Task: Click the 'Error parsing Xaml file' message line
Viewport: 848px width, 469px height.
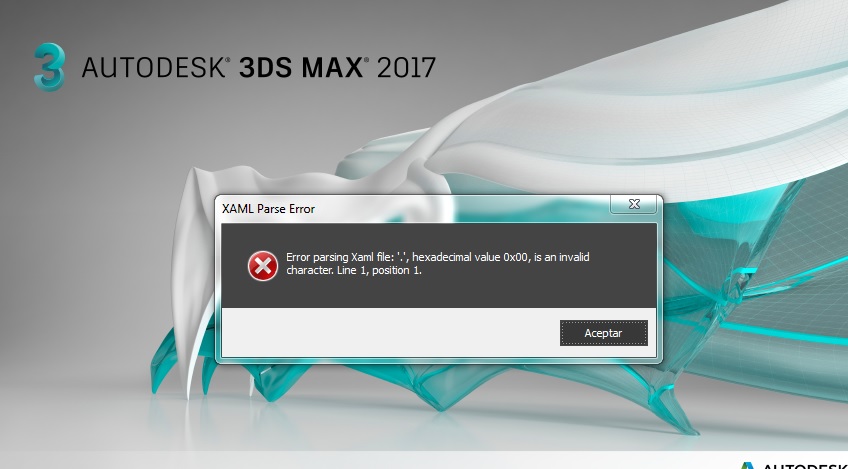Action: [438, 257]
